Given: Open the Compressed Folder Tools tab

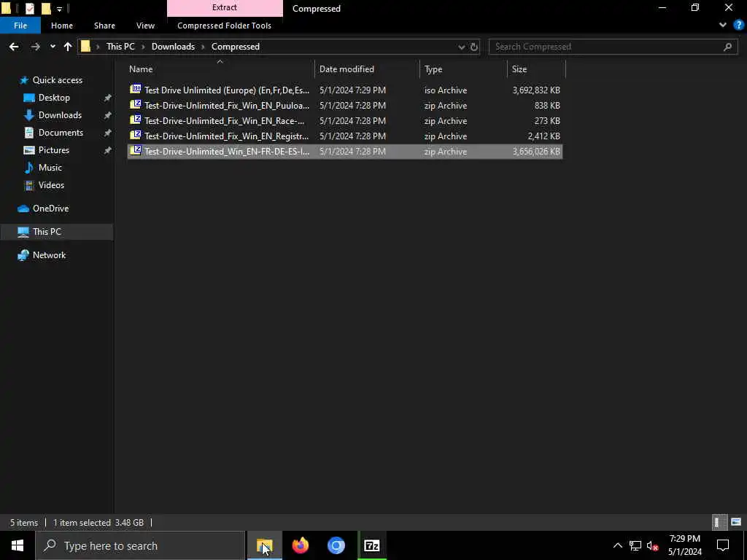Looking at the screenshot, I should [225, 26].
